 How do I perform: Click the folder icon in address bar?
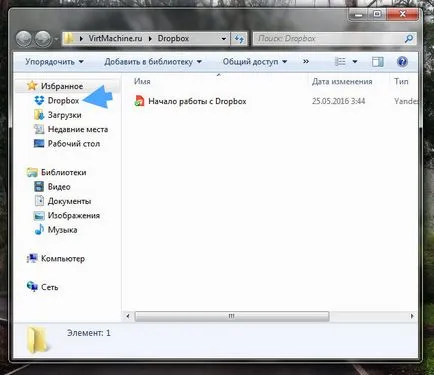(x=69, y=39)
